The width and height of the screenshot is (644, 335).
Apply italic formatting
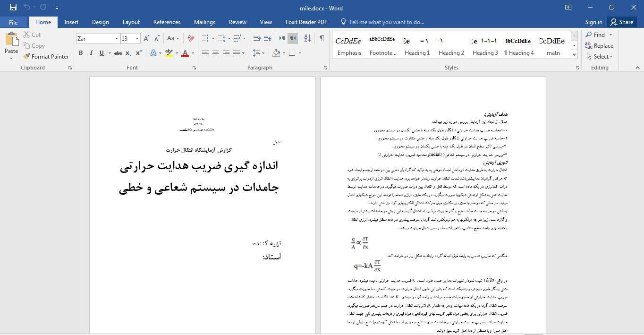click(x=91, y=53)
